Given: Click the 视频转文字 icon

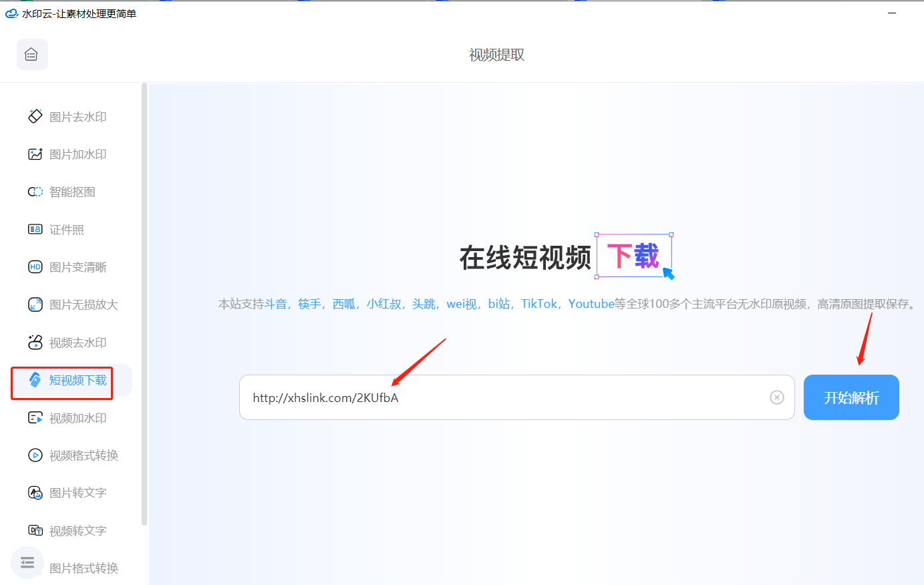Looking at the screenshot, I should coord(35,530).
